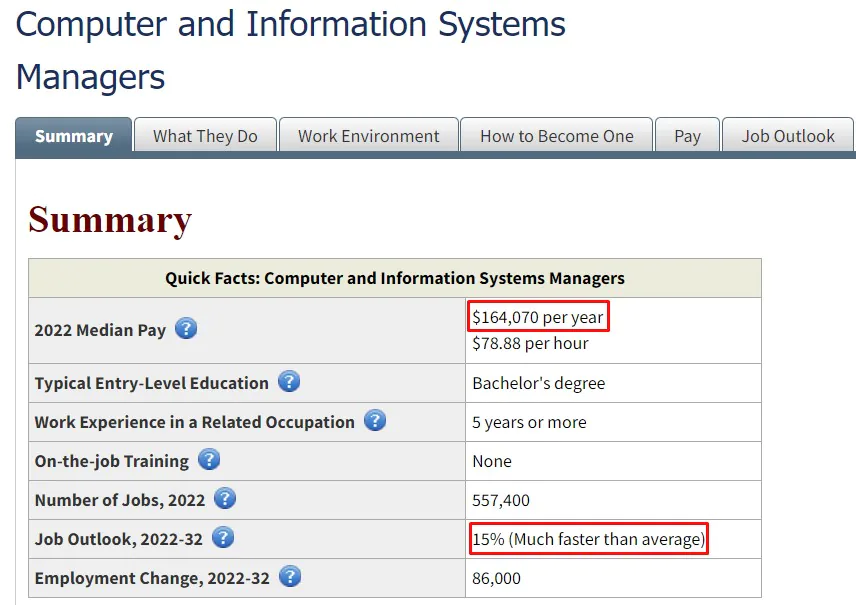Click help icon for Job Outlook, 2022-32
The height and width of the screenshot is (605, 856).
223,538
